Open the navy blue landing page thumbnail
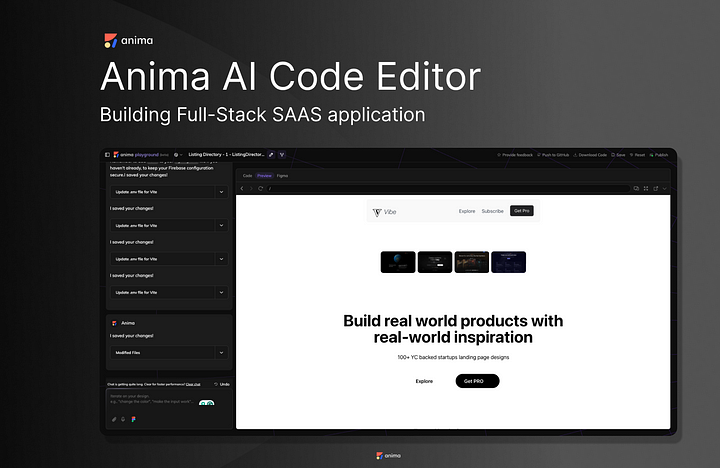The width and height of the screenshot is (720, 468). 508,262
